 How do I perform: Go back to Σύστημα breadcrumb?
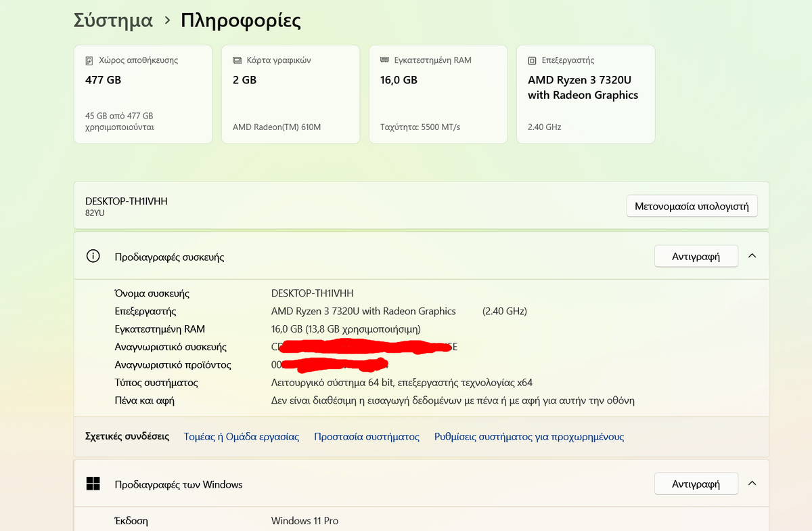(x=113, y=20)
